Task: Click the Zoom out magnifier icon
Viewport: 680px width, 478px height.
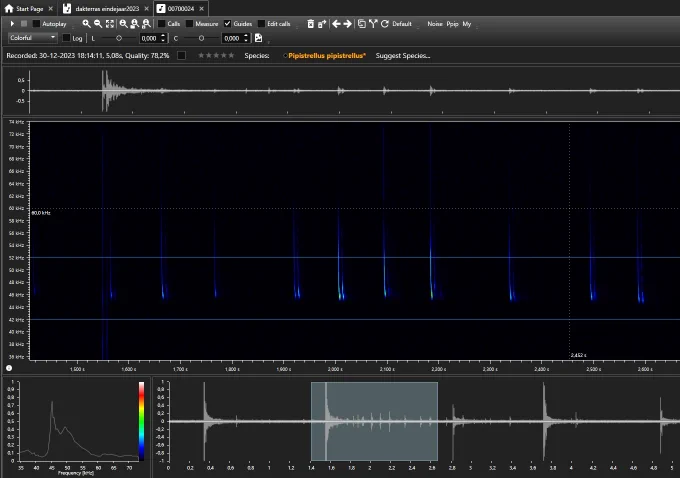Action: (x=98, y=23)
